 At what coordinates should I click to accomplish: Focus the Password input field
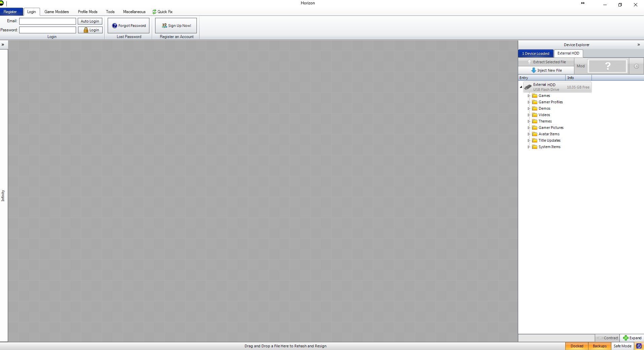click(x=47, y=30)
